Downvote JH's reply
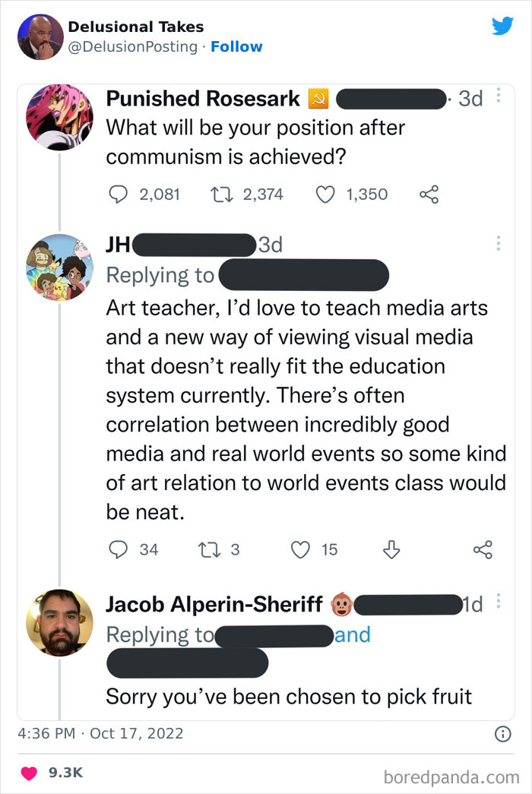 click(391, 549)
